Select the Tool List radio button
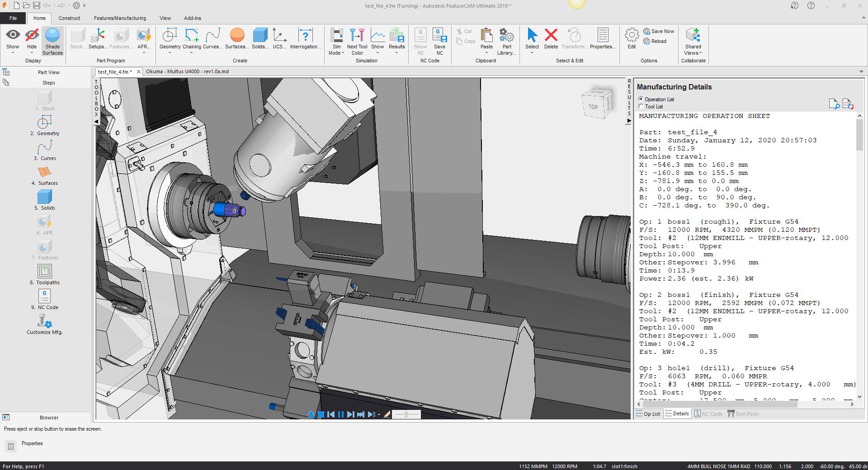Image resolution: width=868 pixels, height=470 pixels. coord(641,106)
